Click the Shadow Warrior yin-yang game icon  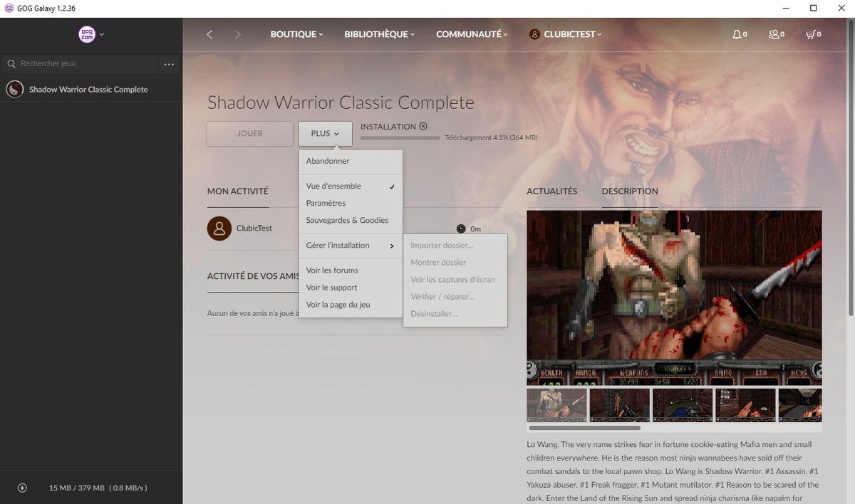[14, 90]
